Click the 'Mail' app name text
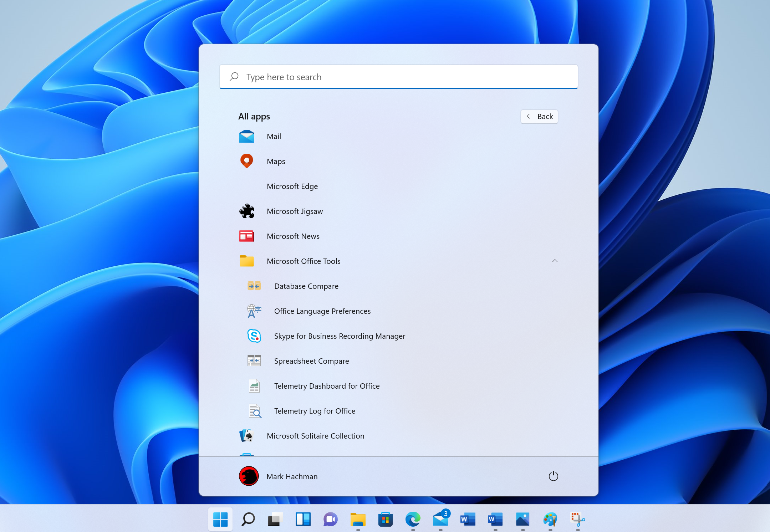The image size is (770, 532). [x=274, y=137]
